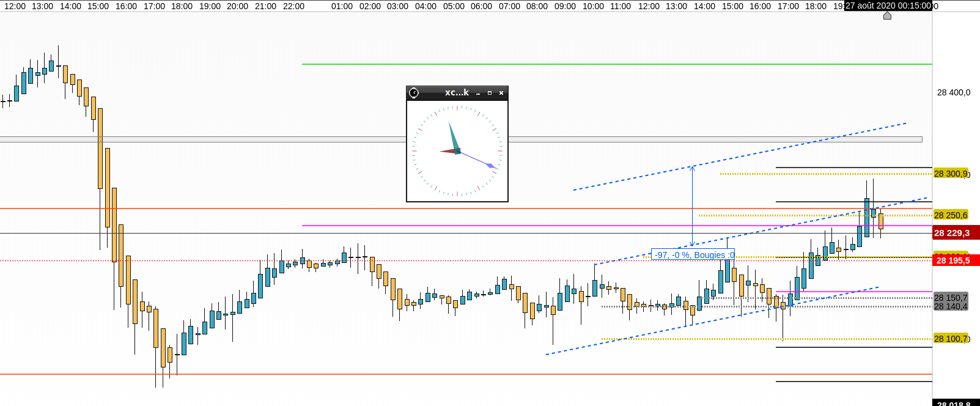Select the vertical blue measurement arrow

click(x=692, y=206)
